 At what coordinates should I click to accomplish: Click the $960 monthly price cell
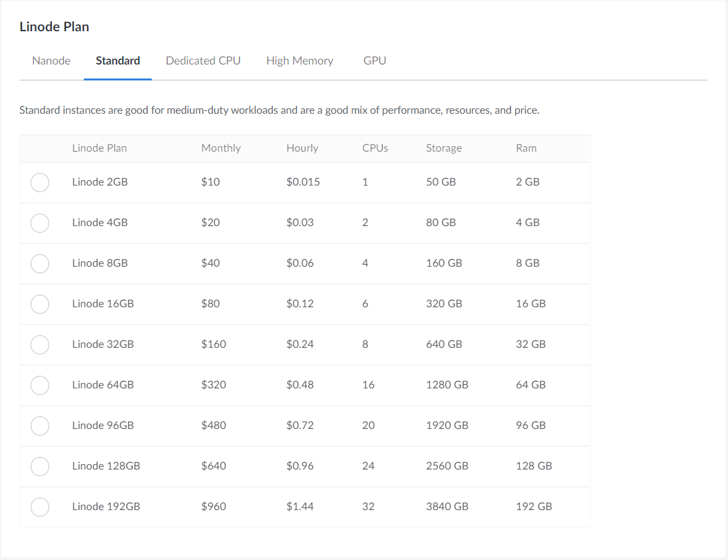[x=214, y=507]
